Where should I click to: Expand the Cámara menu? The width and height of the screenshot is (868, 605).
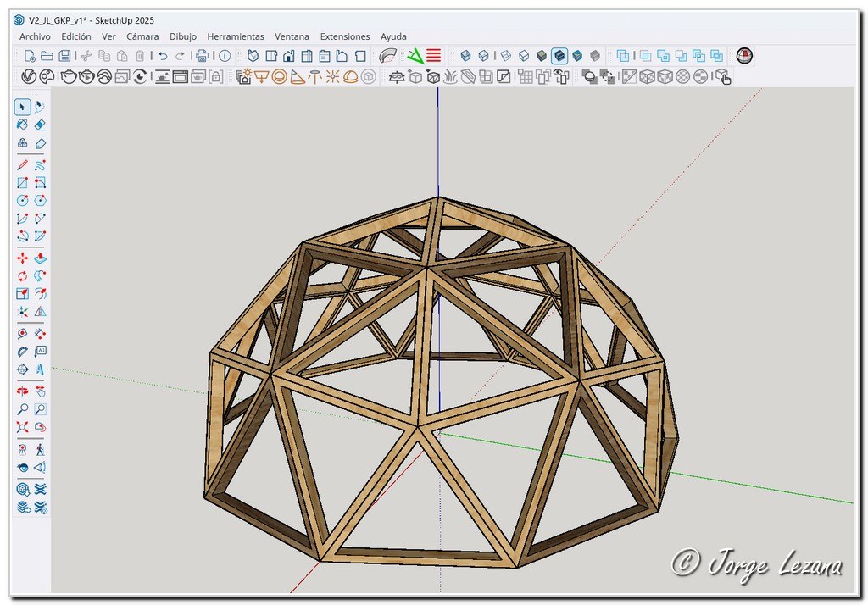142,36
